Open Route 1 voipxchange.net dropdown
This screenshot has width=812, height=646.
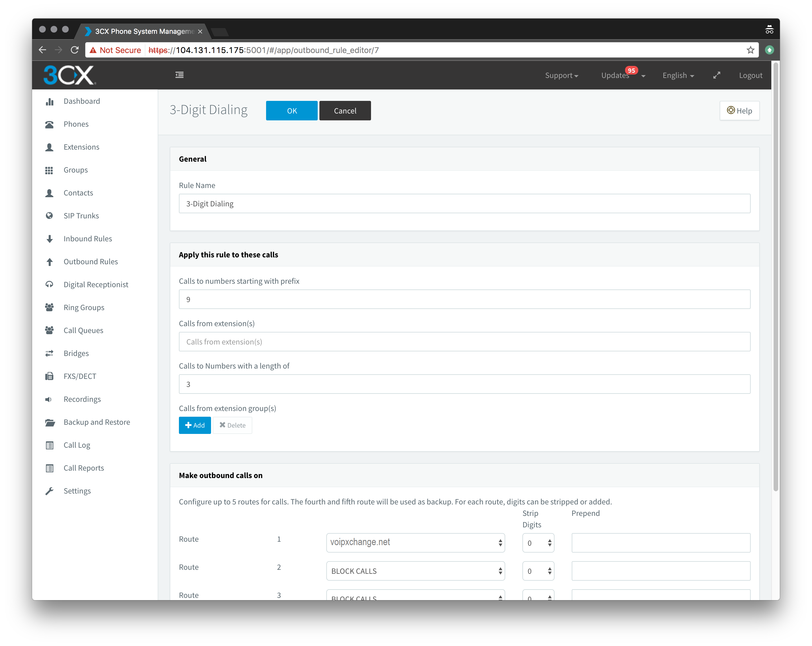click(415, 543)
